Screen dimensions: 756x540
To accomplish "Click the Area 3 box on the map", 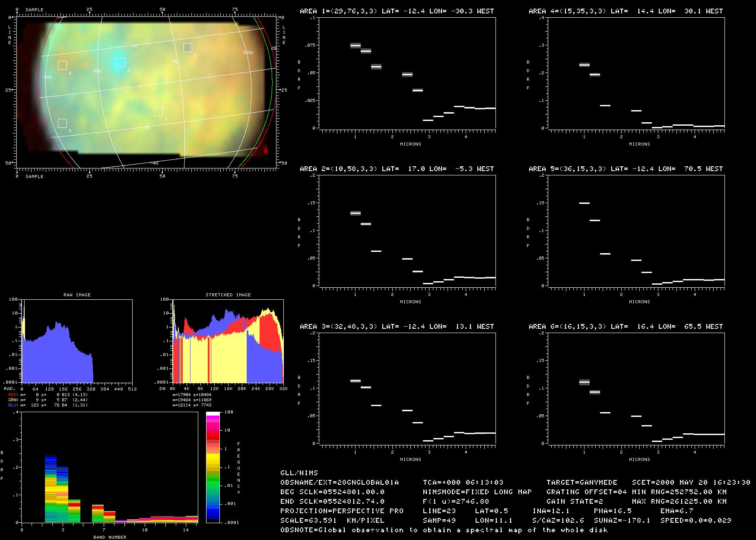I will (x=158, y=111).
